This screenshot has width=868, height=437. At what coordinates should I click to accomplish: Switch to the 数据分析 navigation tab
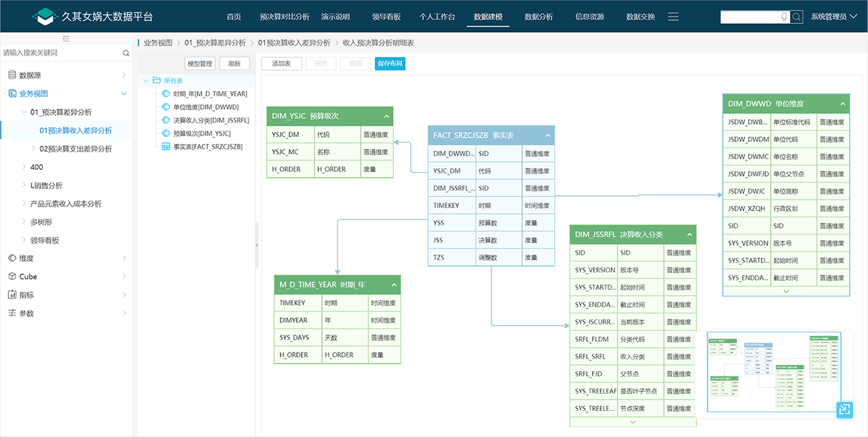tap(538, 17)
